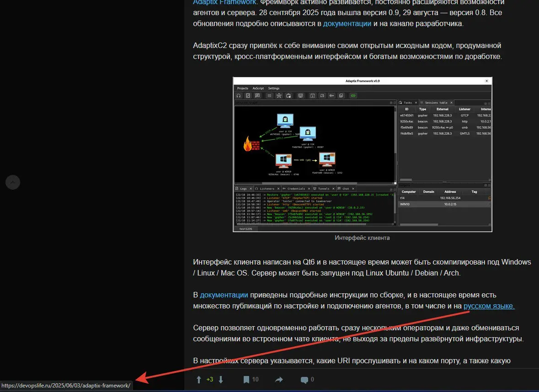Click the paragraph starting AdaptixC2 сразу привлёк
The width and height of the screenshot is (539, 392).
point(347,51)
